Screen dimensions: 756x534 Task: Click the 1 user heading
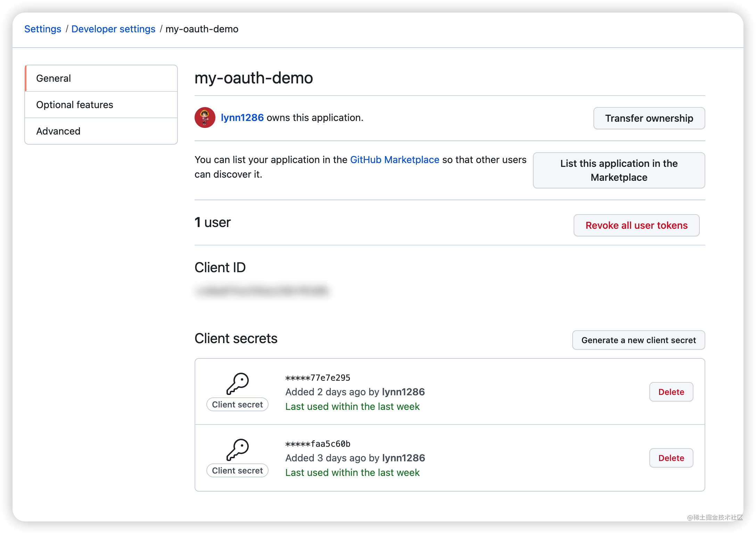(x=213, y=222)
